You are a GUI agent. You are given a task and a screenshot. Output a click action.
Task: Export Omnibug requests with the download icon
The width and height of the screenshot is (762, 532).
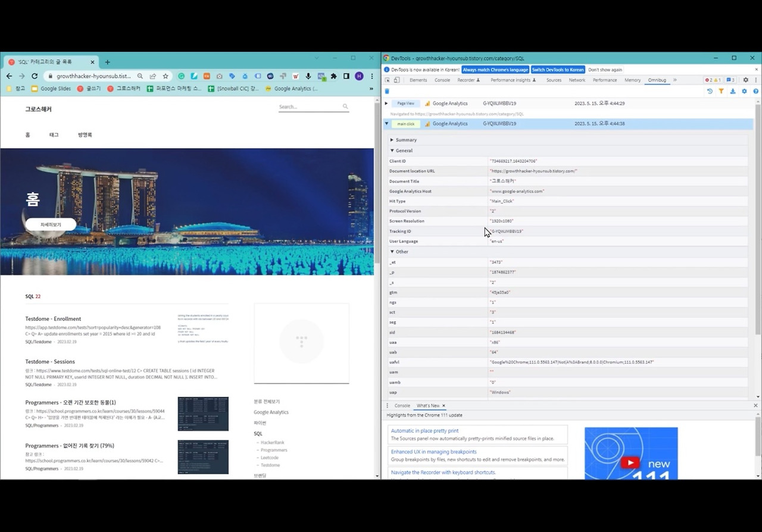pos(733,91)
